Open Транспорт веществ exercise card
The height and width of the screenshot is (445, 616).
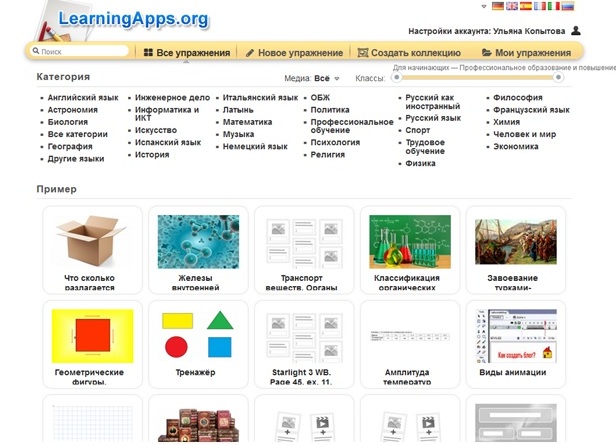(x=304, y=250)
